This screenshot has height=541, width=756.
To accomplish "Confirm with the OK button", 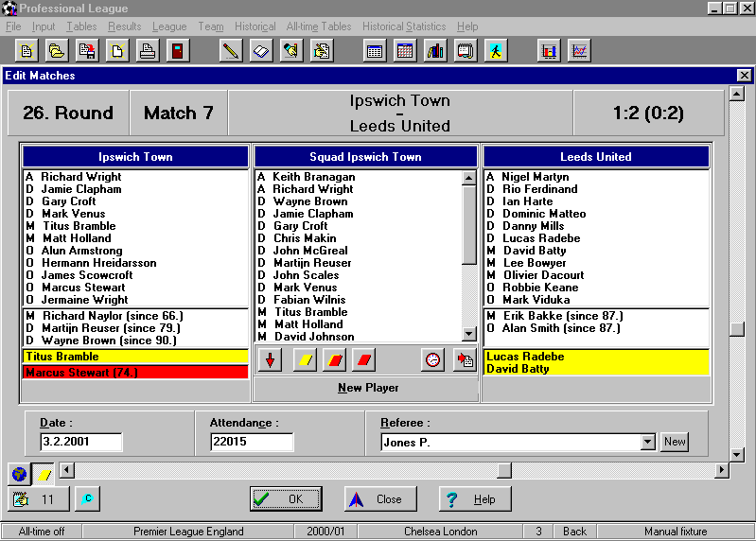I will click(286, 498).
